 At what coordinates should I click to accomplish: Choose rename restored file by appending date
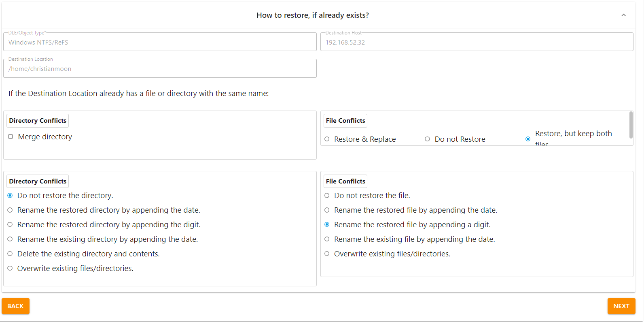click(x=327, y=210)
